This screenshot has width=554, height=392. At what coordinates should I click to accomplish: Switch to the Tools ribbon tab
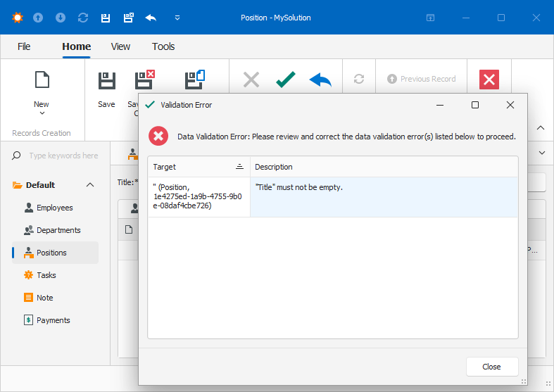[x=163, y=46]
